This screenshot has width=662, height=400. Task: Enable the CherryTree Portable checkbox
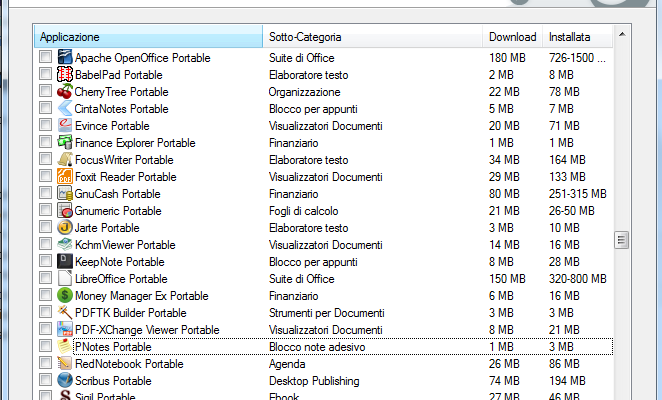(x=45, y=90)
